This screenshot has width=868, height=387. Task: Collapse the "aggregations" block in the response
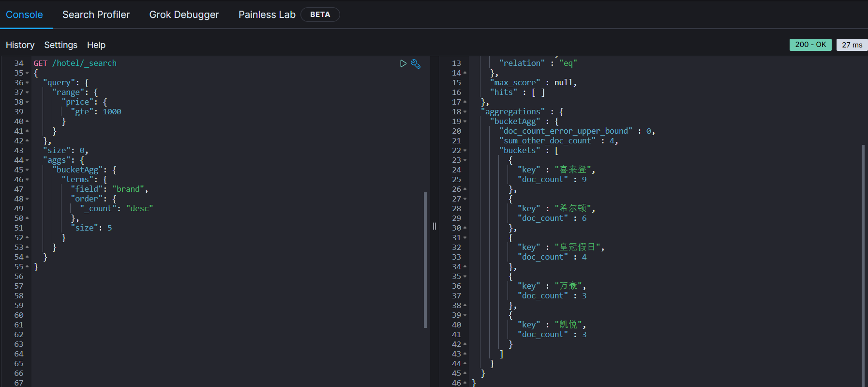coord(465,112)
